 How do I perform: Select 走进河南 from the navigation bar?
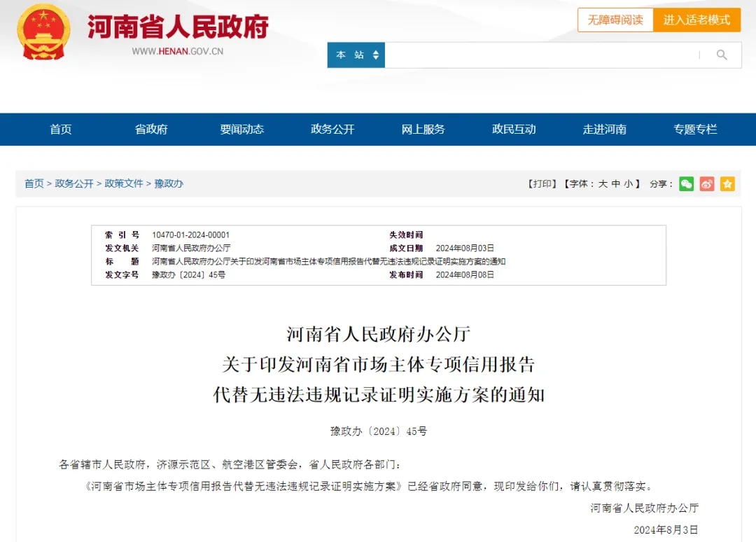604,130
